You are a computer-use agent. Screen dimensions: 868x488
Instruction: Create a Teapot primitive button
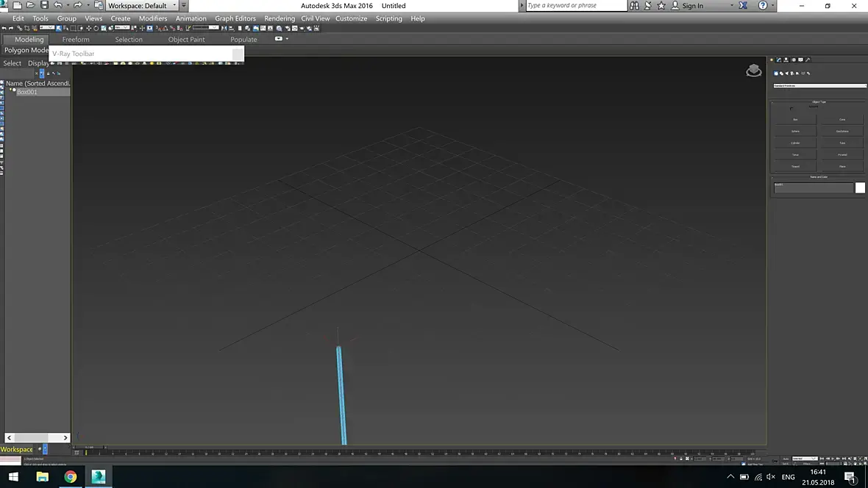point(795,166)
